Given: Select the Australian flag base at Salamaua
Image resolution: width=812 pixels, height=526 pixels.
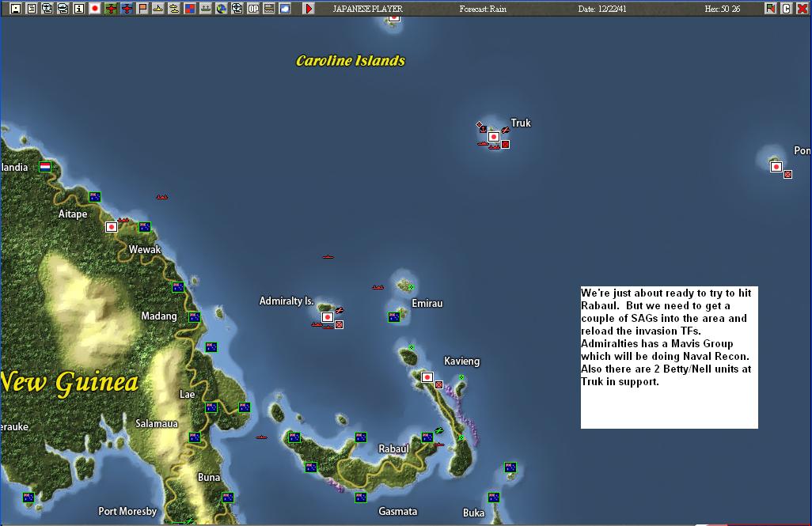Looking at the screenshot, I should pos(195,437).
